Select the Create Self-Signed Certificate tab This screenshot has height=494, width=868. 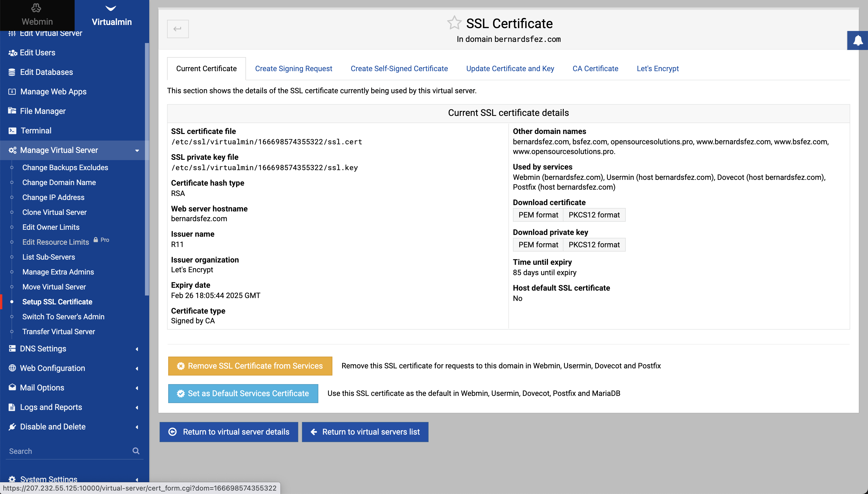coord(399,69)
